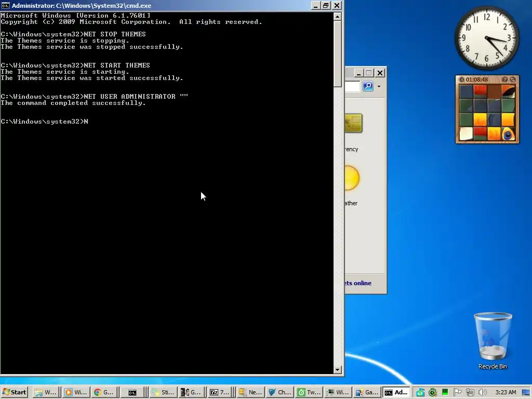The width and height of the screenshot is (532, 399).
Task: Minimize the cmd.exe window
Action: (315, 5)
